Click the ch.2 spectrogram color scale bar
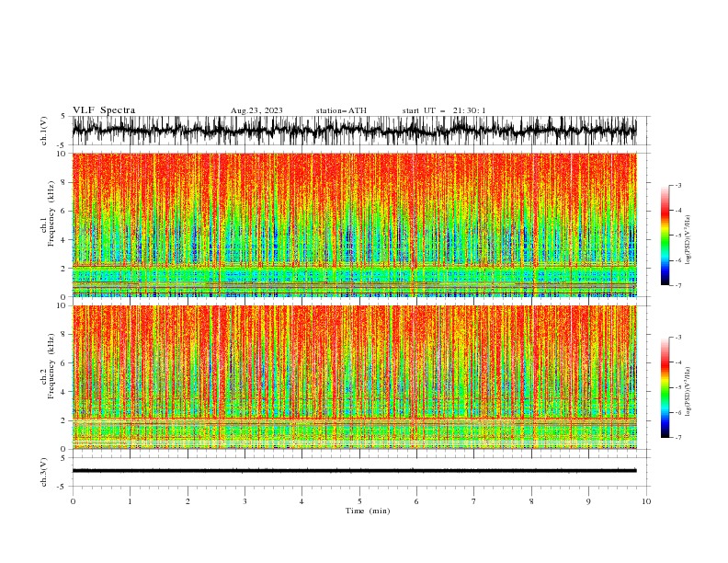 pos(665,387)
